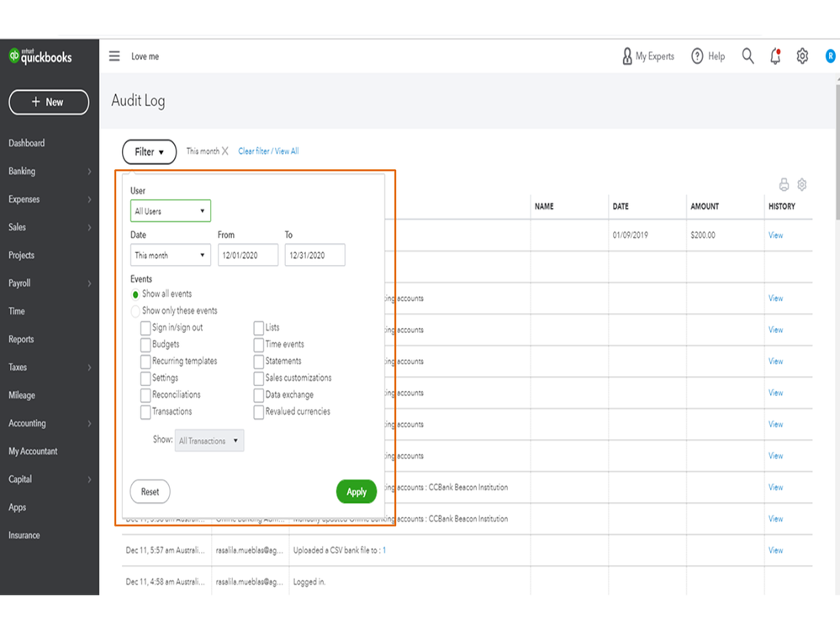Open Mileage in sidebar
Image resolution: width=840 pixels, height=630 pixels.
click(x=22, y=395)
